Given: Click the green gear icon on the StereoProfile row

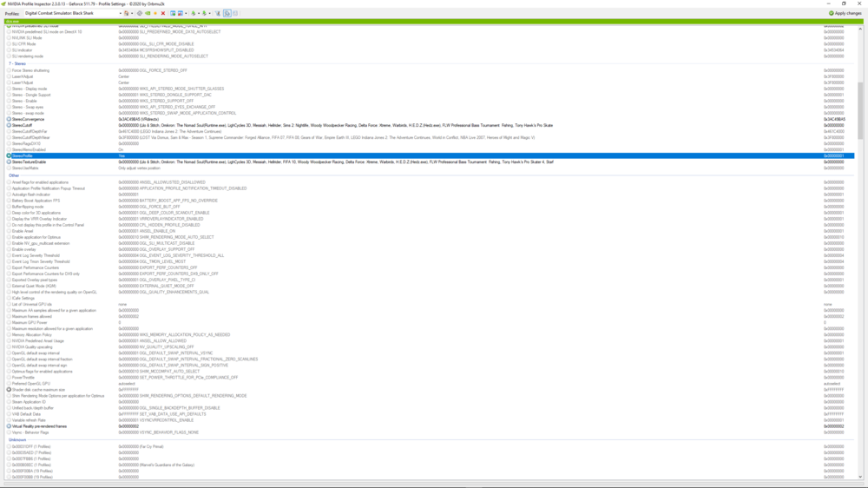Looking at the screenshot, I should pyautogui.click(x=9, y=155).
